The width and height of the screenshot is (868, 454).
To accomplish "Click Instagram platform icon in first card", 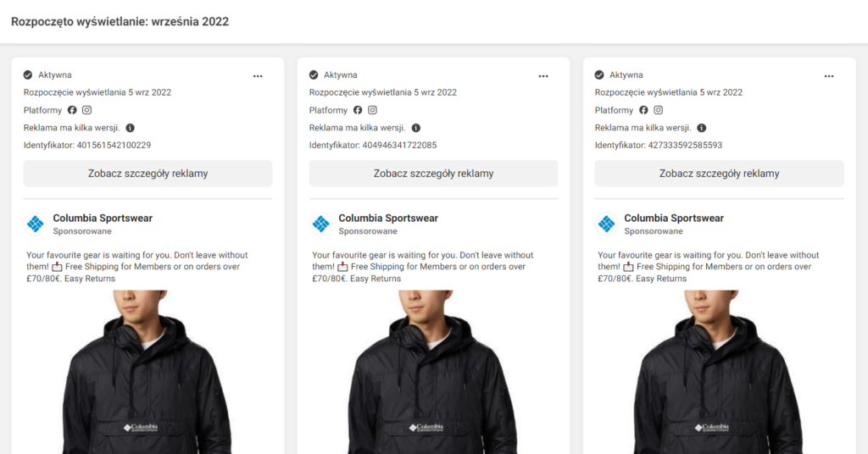I will (x=87, y=110).
